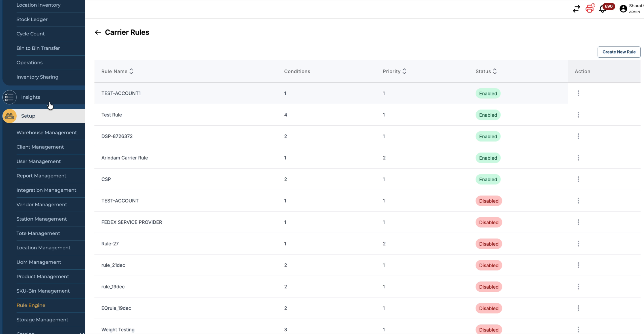
Task: Sort table by Status
Action: [495, 71]
